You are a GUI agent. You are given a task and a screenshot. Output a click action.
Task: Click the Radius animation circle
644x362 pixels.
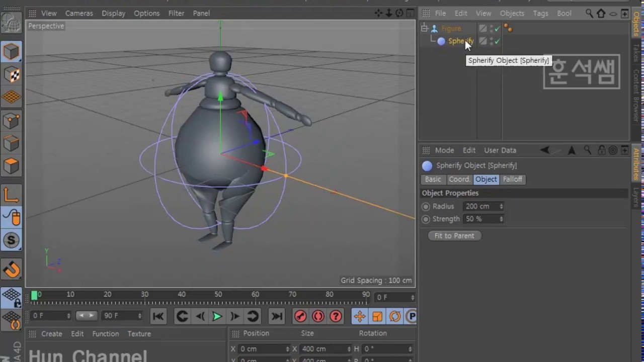click(x=426, y=207)
